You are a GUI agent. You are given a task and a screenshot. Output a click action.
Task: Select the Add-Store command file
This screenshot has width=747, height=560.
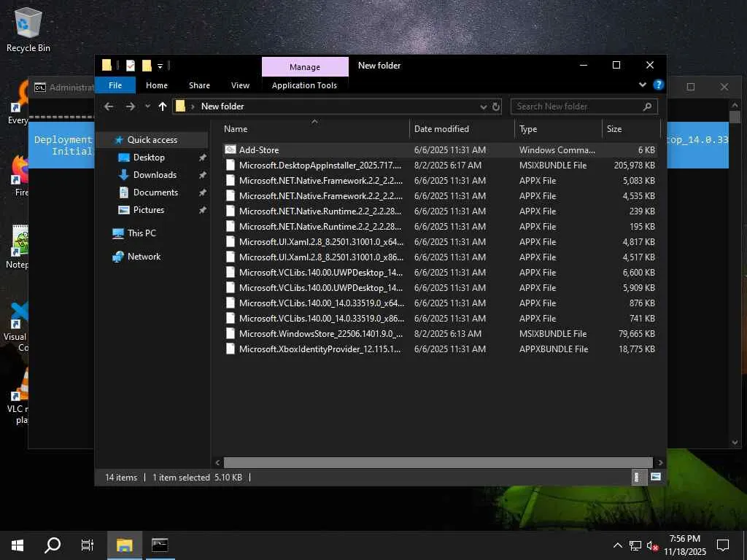coord(439,150)
